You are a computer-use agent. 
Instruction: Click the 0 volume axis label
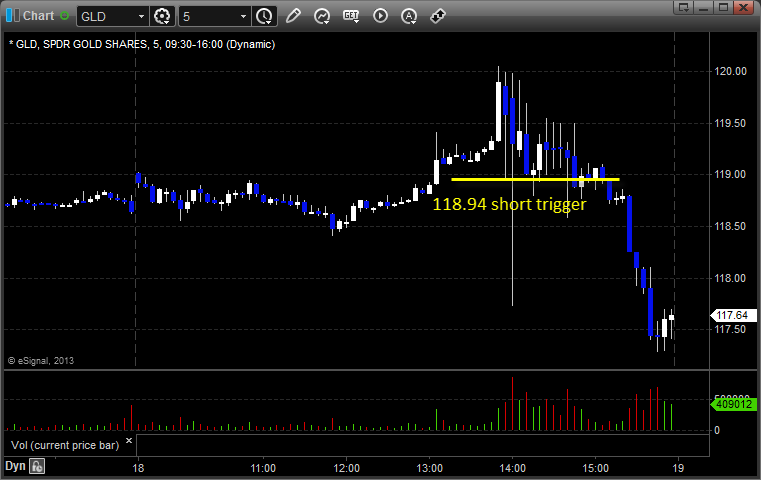click(717, 430)
